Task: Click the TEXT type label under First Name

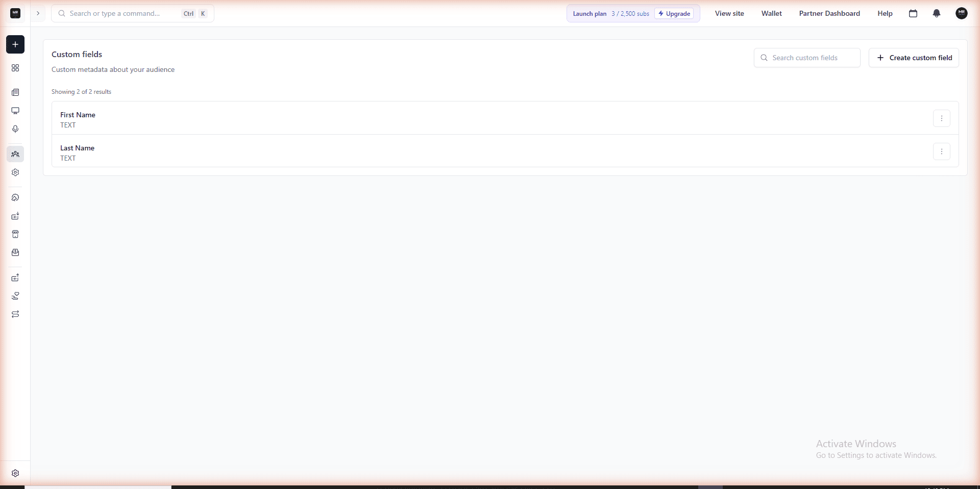Action: tap(68, 125)
